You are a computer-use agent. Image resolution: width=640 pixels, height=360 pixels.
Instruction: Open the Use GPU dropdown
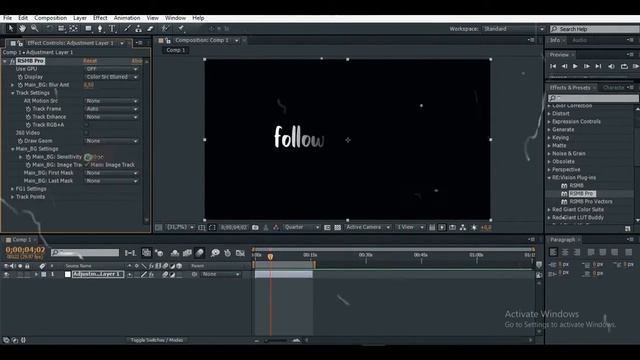click(112, 69)
